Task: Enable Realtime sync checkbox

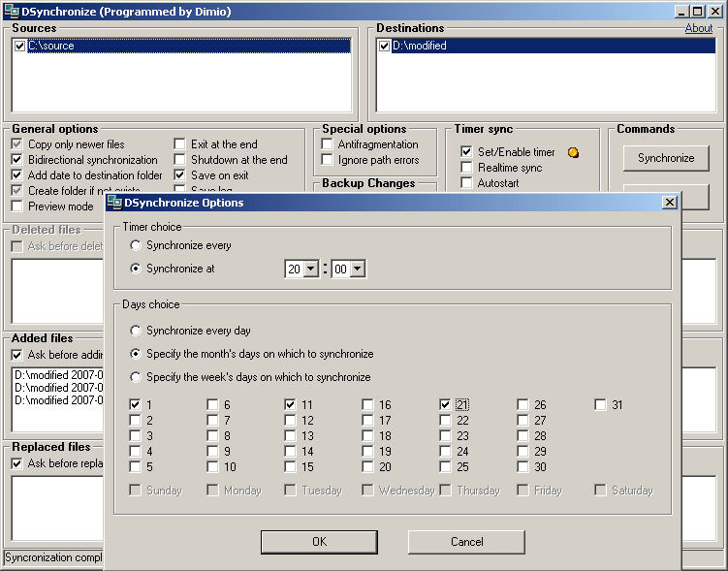Action: [x=466, y=167]
